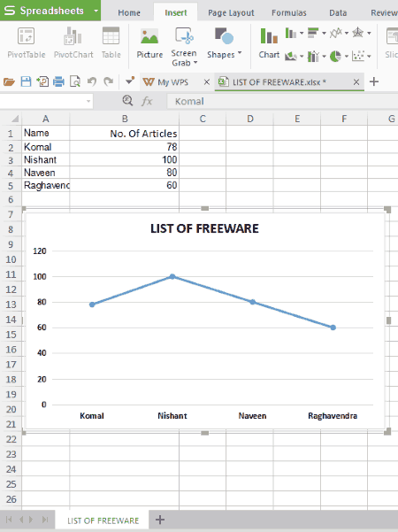Select the No. Of Articles cell
The image size is (398, 532).
coord(125,134)
